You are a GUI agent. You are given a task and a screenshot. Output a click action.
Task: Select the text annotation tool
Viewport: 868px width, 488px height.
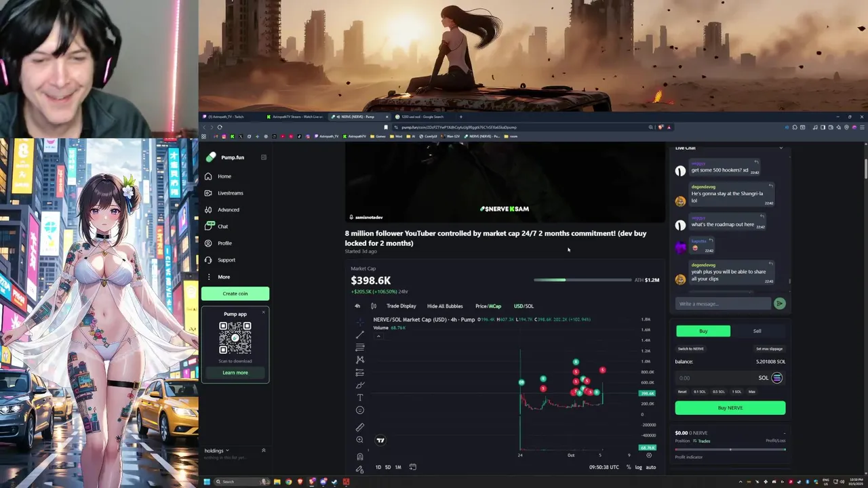pos(360,397)
